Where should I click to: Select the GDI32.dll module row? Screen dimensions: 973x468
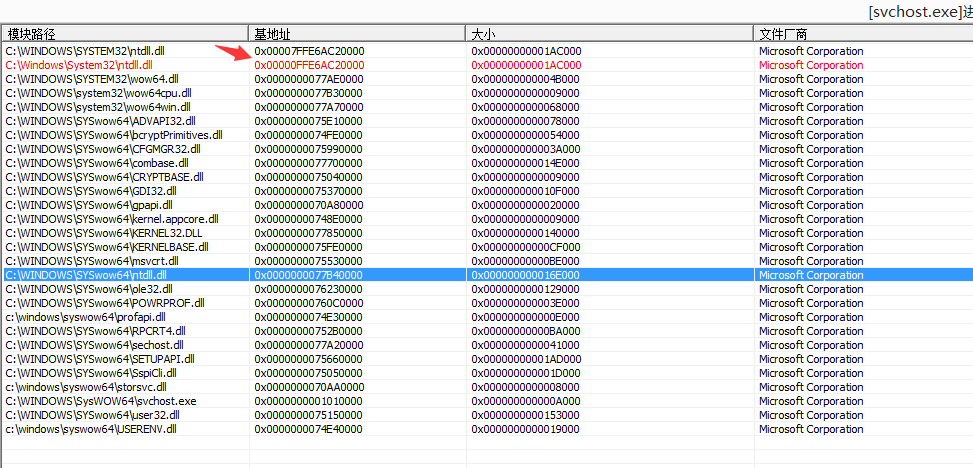pos(488,191)
